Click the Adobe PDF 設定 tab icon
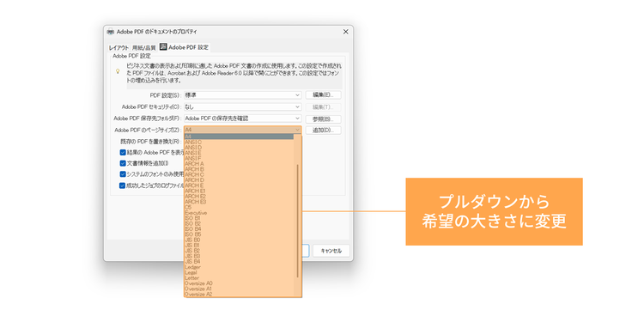 (x=163, y=47)
